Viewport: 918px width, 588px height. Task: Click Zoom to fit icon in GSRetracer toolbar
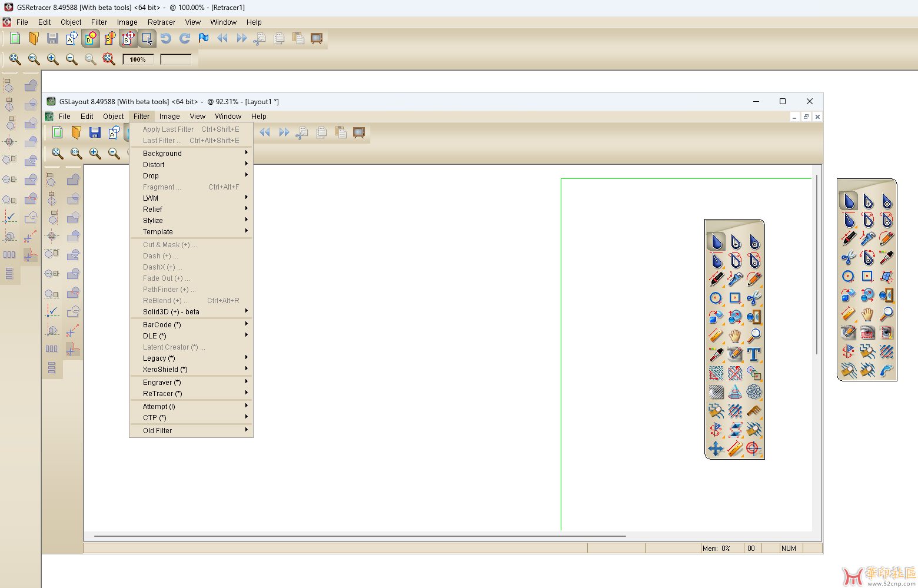coord(15,59)
